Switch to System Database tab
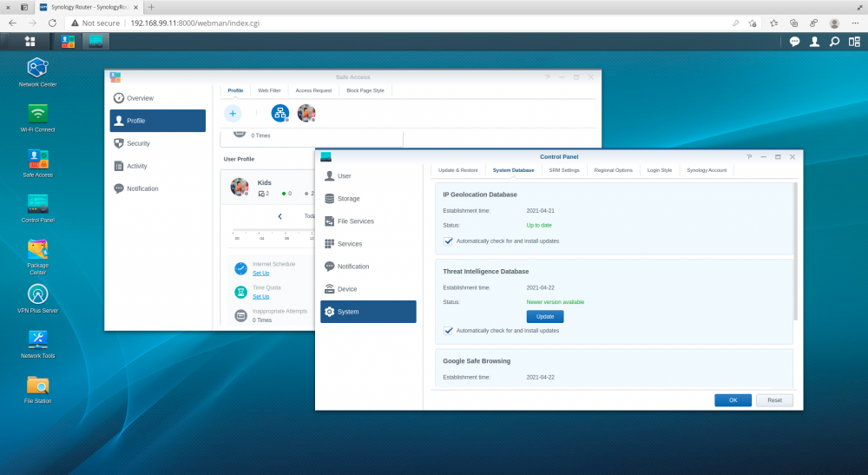The height and width of the screenshot is (475, 868). pos(513,170)
